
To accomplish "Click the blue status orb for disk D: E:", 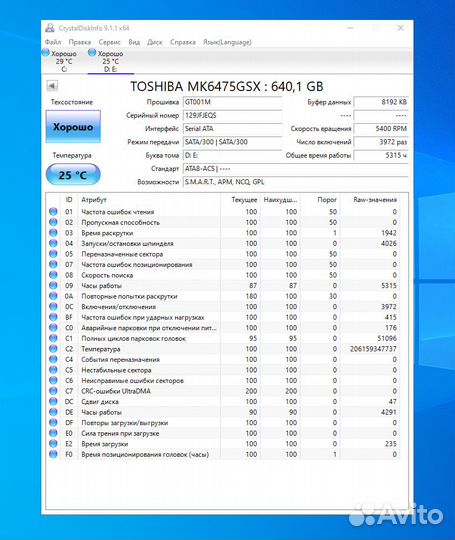I will tap(92, 53).
